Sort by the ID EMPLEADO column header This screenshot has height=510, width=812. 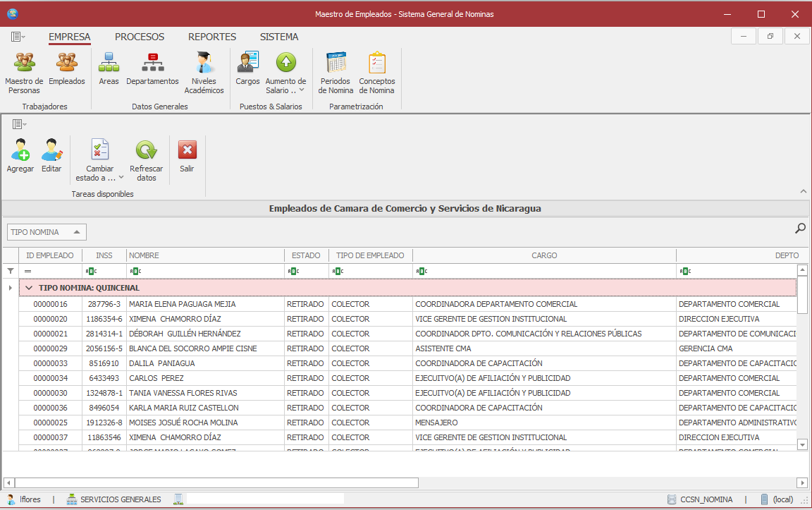pos(50,255)
